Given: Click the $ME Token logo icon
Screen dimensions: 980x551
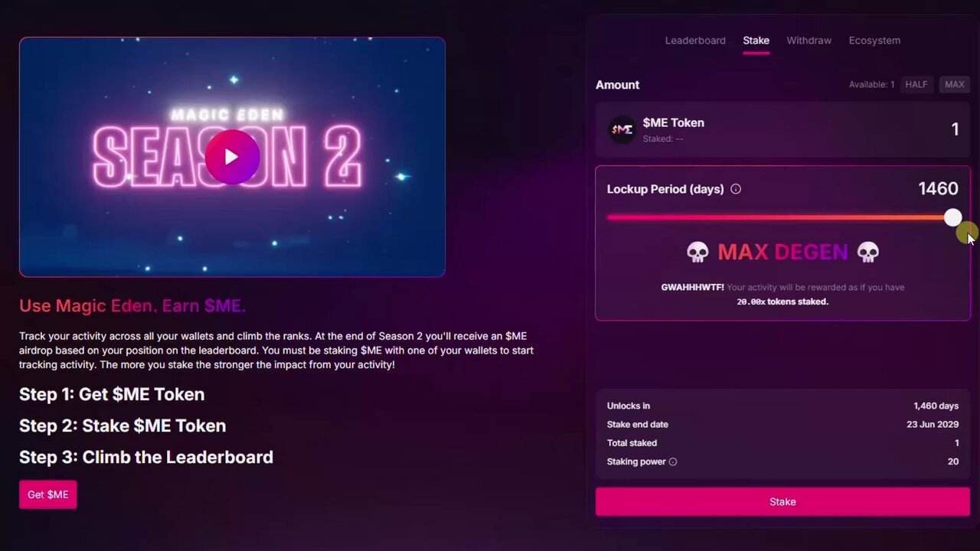Looking at the screenshot, I should pos(622,129).
